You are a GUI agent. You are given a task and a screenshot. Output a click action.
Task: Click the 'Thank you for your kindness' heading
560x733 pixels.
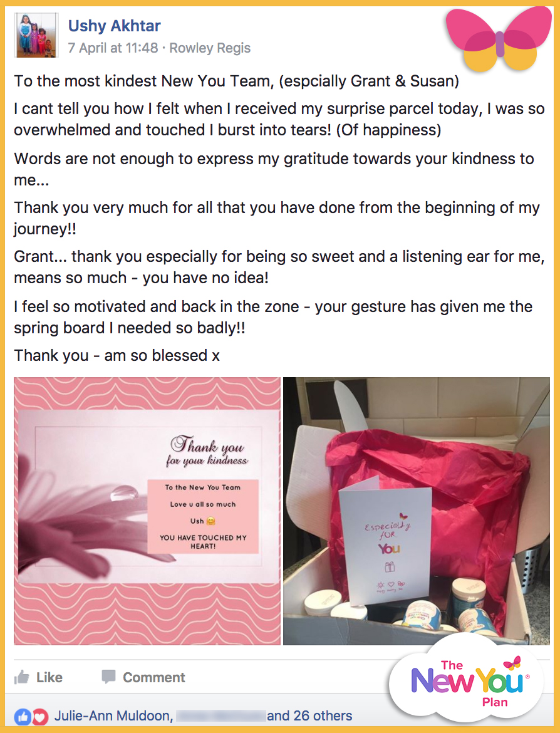pos(207,451)
